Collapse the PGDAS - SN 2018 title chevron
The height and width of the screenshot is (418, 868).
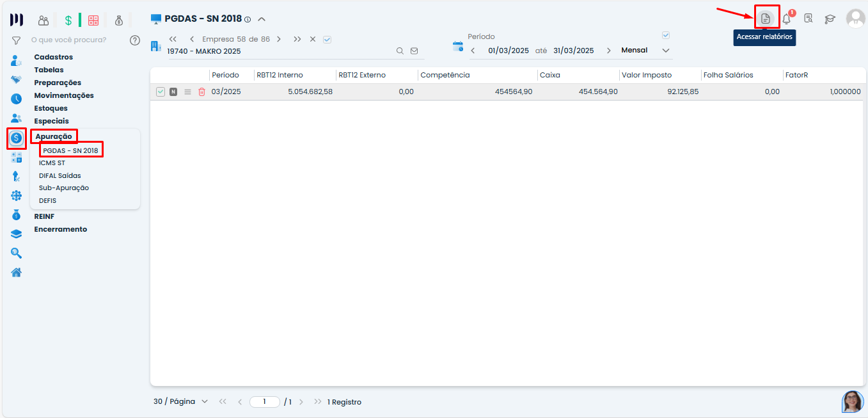click(x=262, y=19)
